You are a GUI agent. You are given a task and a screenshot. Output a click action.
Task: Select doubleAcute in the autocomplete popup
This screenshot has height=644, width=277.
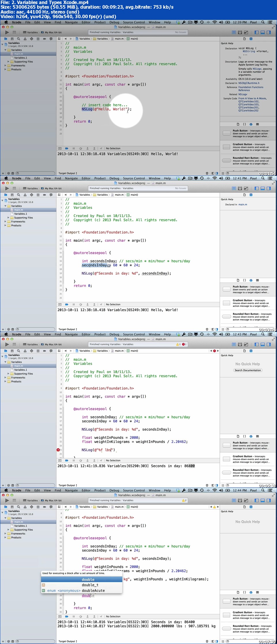[x=82, y=591]
